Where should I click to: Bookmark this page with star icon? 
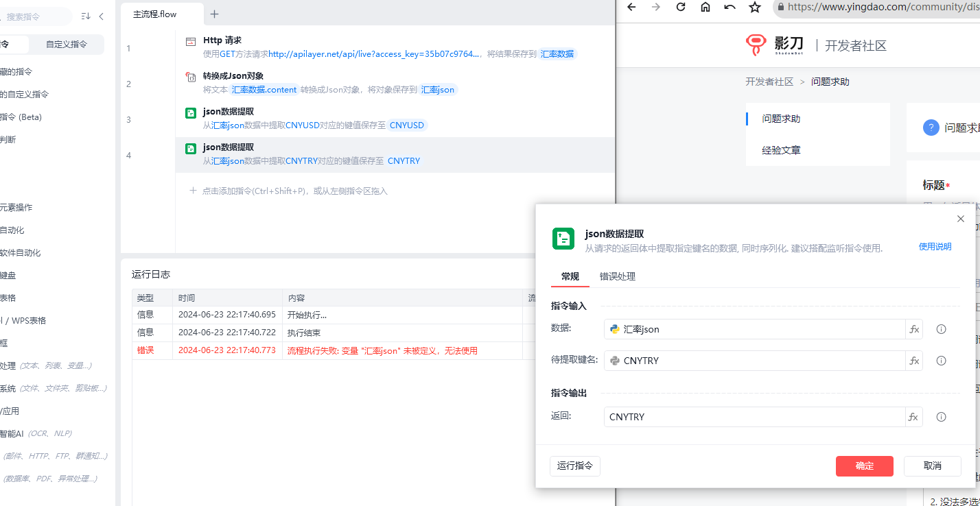[x=755, y=7]
